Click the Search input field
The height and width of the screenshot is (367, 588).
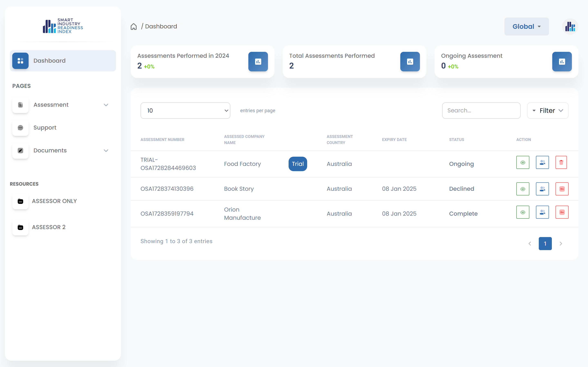(x=481, y=110)
